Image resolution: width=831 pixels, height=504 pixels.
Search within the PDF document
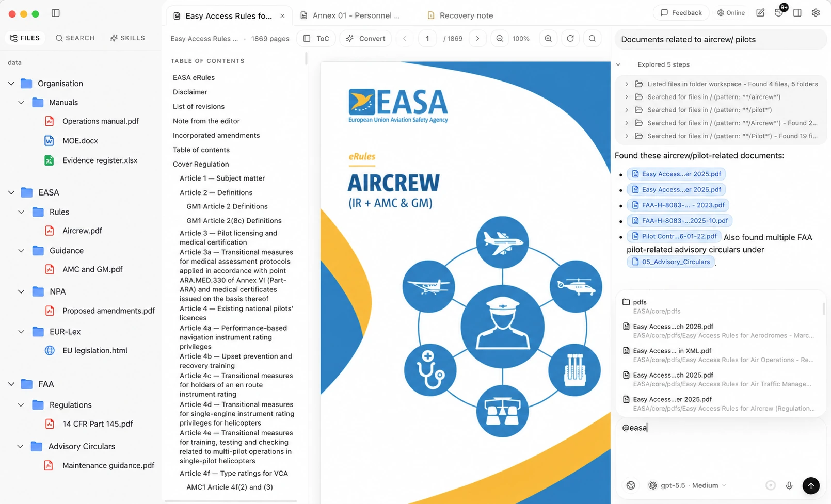coord(593,38)
